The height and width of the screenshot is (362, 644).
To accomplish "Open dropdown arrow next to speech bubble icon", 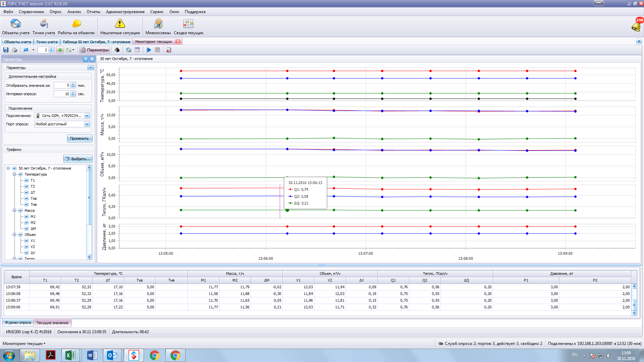I will (33, 50).
